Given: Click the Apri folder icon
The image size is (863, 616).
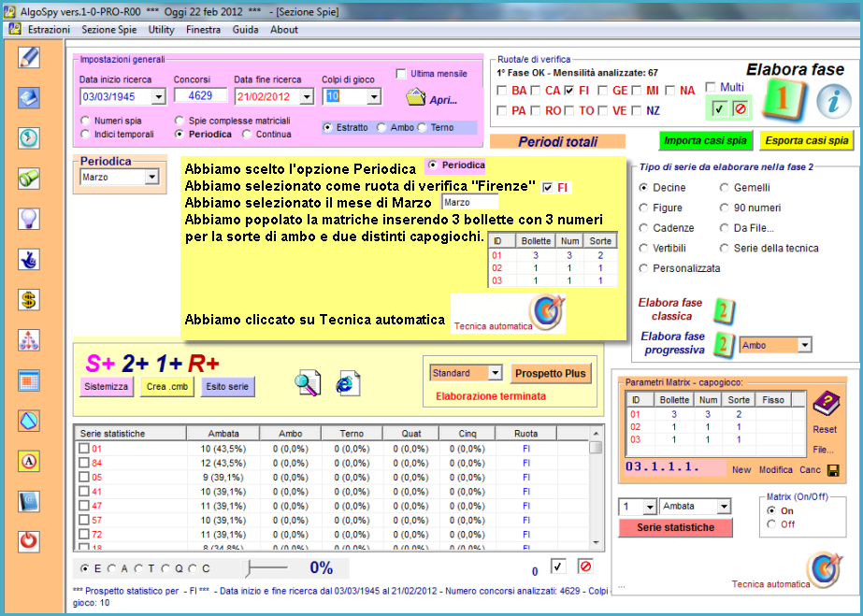Looking at the screenshot, I should coord(415,98).
